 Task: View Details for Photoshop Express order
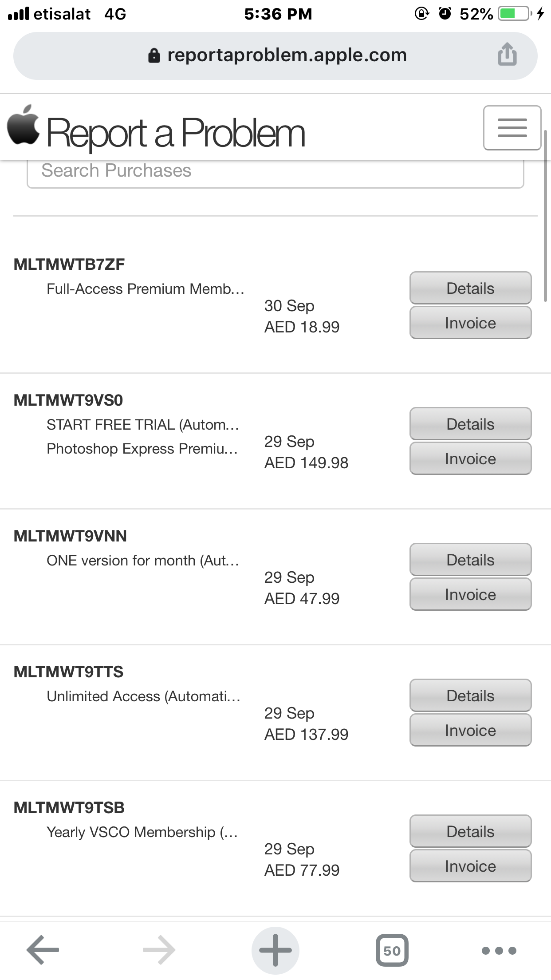click(470, 424)
